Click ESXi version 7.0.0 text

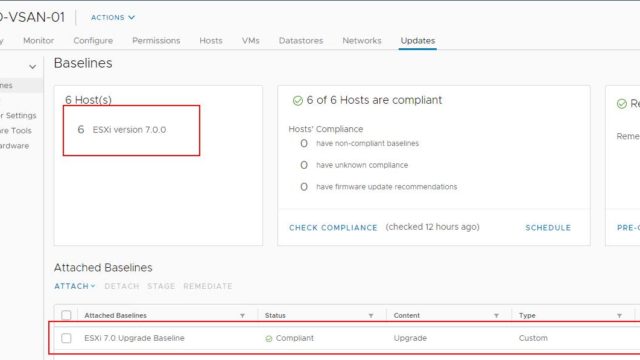point(129,130)
